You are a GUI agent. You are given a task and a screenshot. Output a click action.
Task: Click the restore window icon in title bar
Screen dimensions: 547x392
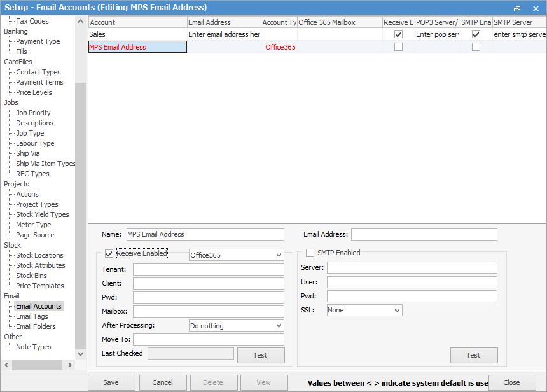(517, 7)
